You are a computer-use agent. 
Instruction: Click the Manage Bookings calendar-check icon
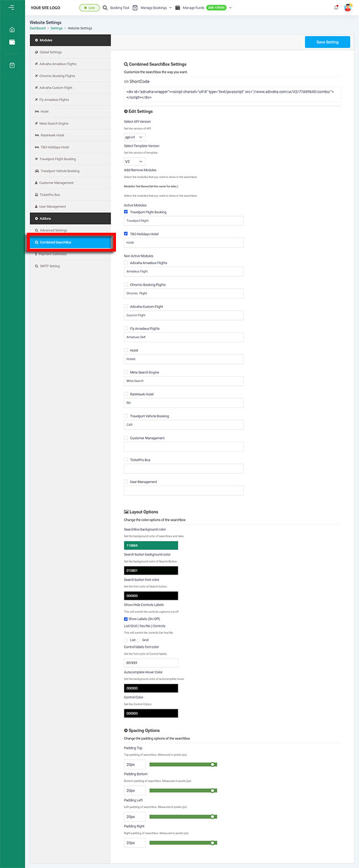click(135, 8)
